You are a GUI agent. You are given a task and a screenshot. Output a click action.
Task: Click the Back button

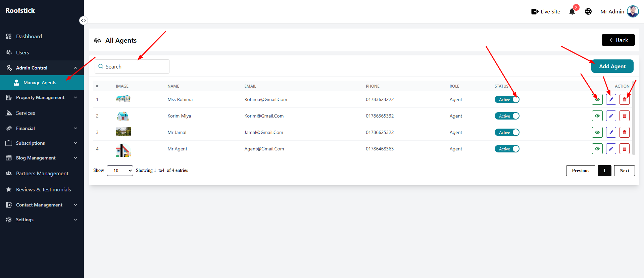click(618, 40)
